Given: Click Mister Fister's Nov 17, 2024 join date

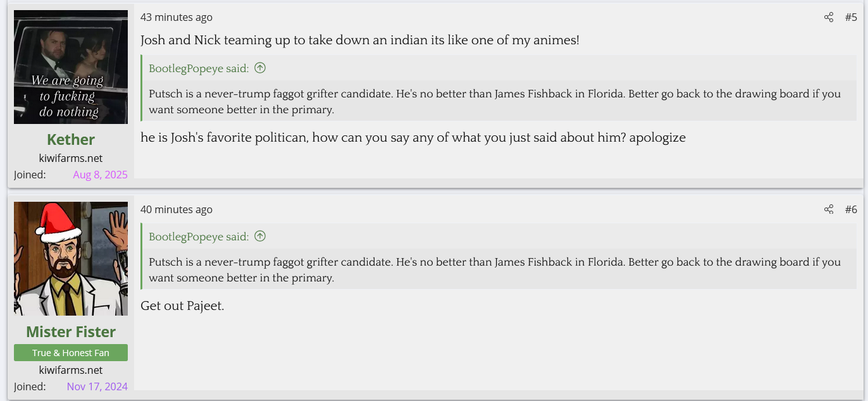Looking at the screenshot, I should [97, 386].
